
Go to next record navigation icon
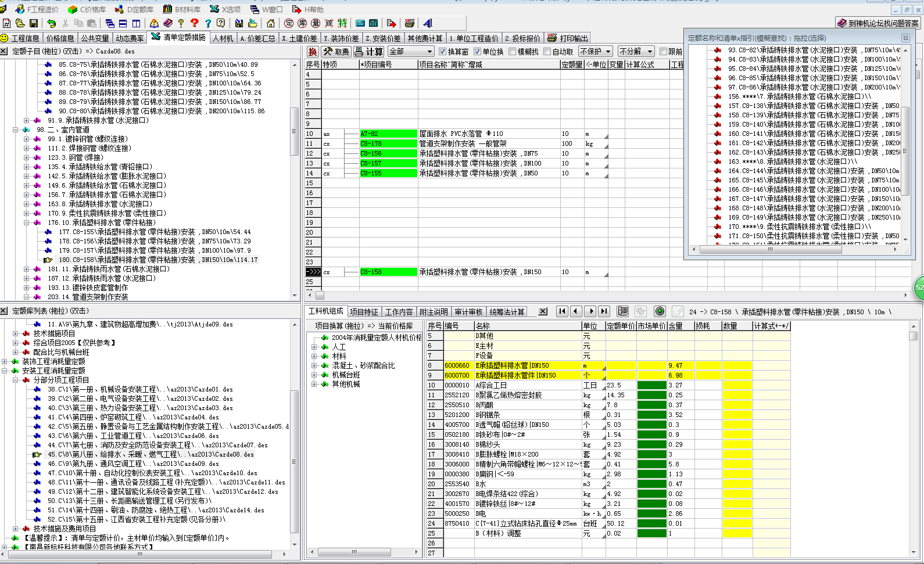[x=590, y=311]
